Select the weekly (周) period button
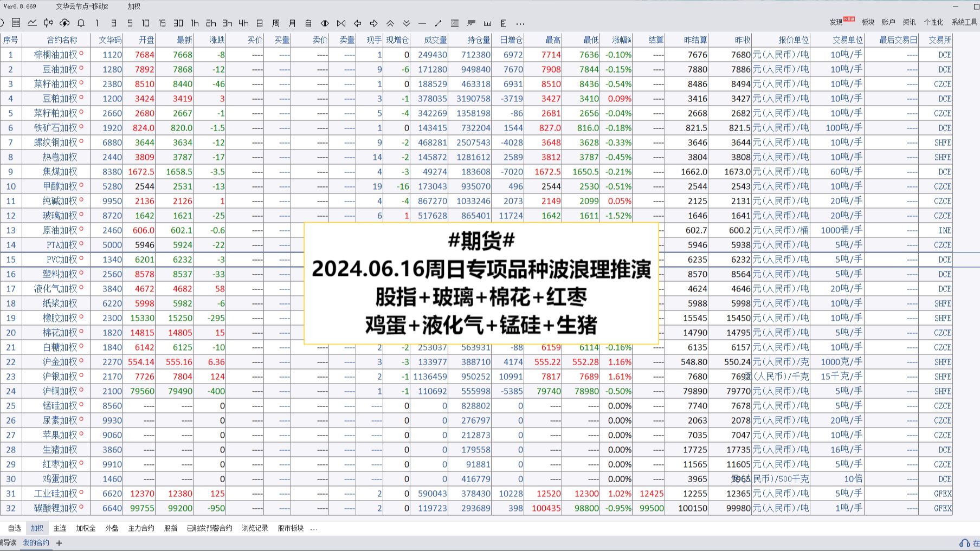This screenshot has height=551, width=980. pos(276,23)
